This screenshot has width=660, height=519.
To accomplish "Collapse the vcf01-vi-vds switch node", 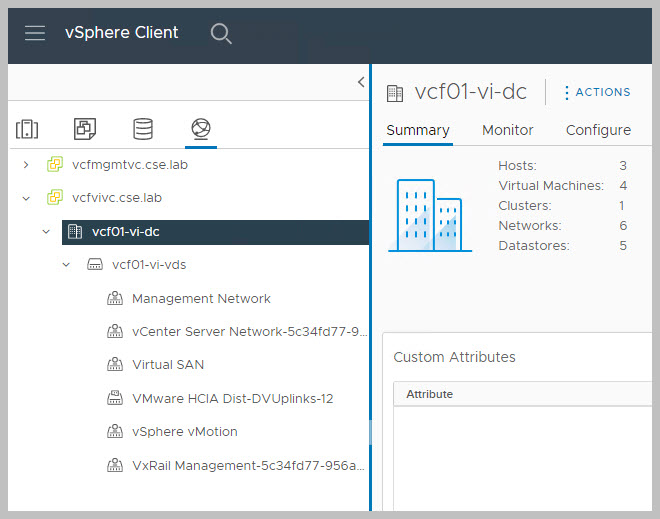I will 66,265.
